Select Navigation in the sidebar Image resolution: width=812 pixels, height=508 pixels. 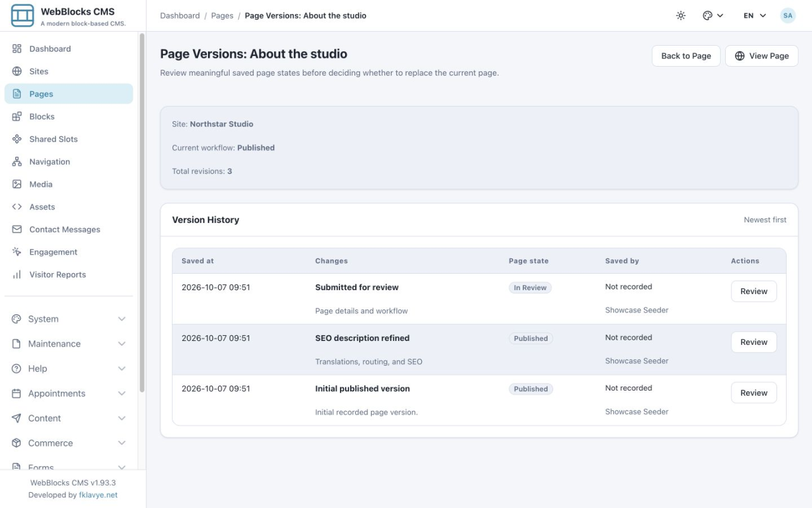69,161
